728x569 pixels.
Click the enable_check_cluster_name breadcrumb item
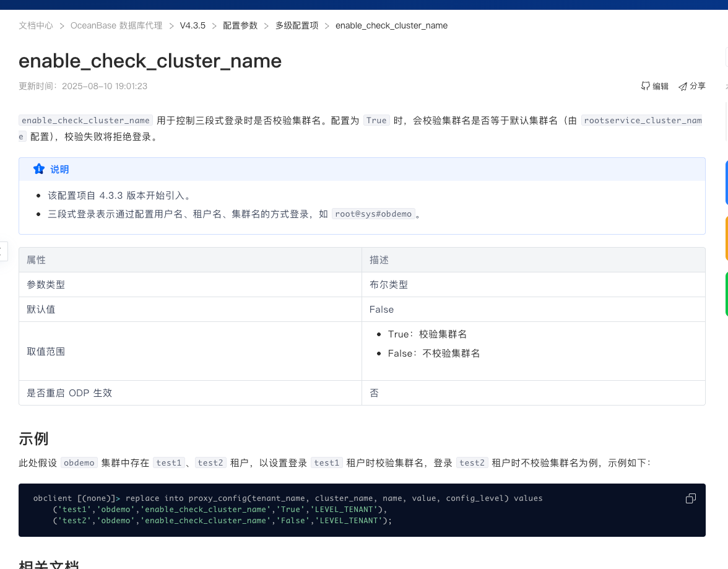tap(391, 25)
